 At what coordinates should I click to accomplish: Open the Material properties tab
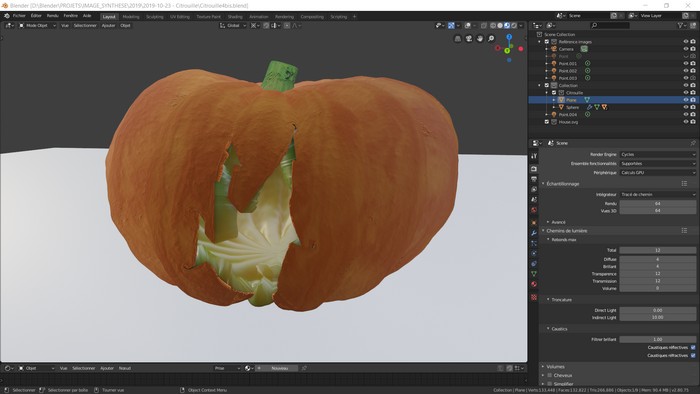pos(534,284)
